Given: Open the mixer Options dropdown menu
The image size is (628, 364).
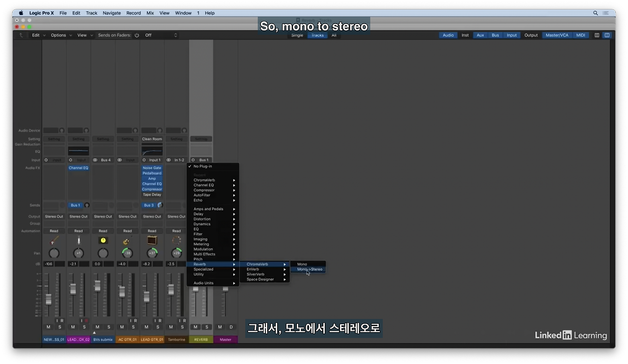Looking at the screenshot, I should (61, 35).
